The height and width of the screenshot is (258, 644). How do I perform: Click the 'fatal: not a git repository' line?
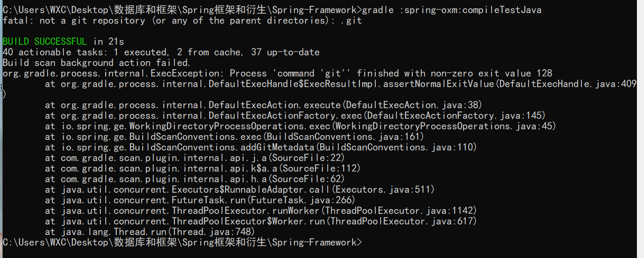[182, 21]
